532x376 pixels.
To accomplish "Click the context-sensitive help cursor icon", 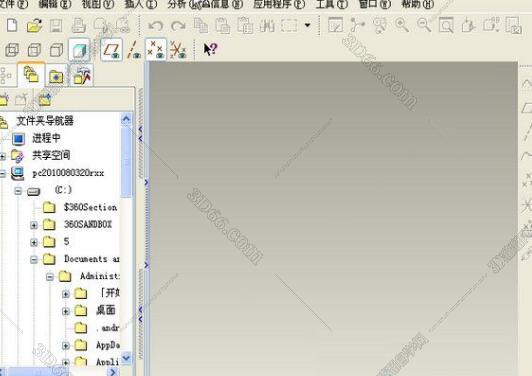I will click(x=210, y=50).
